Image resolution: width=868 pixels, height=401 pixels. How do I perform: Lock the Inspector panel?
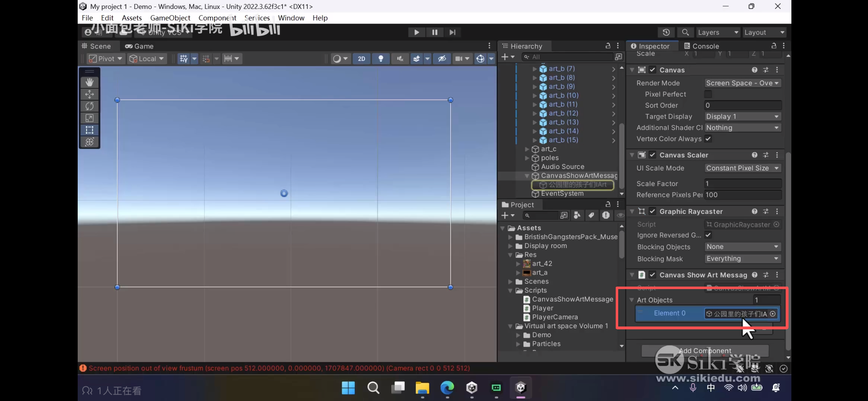click(x=774, y=46)
